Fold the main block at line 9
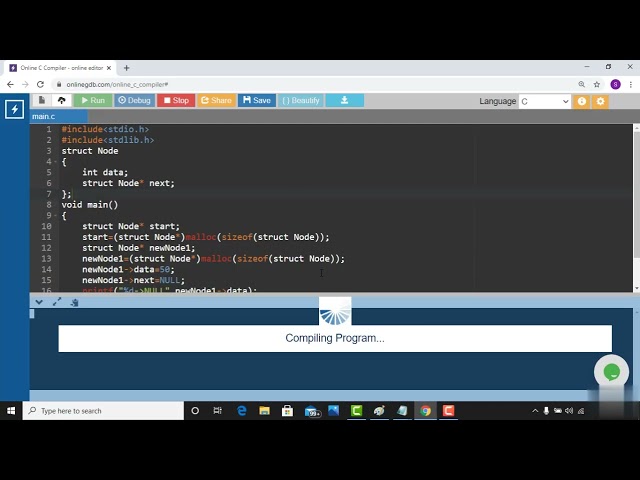640x480 pixels. point(56,216)
